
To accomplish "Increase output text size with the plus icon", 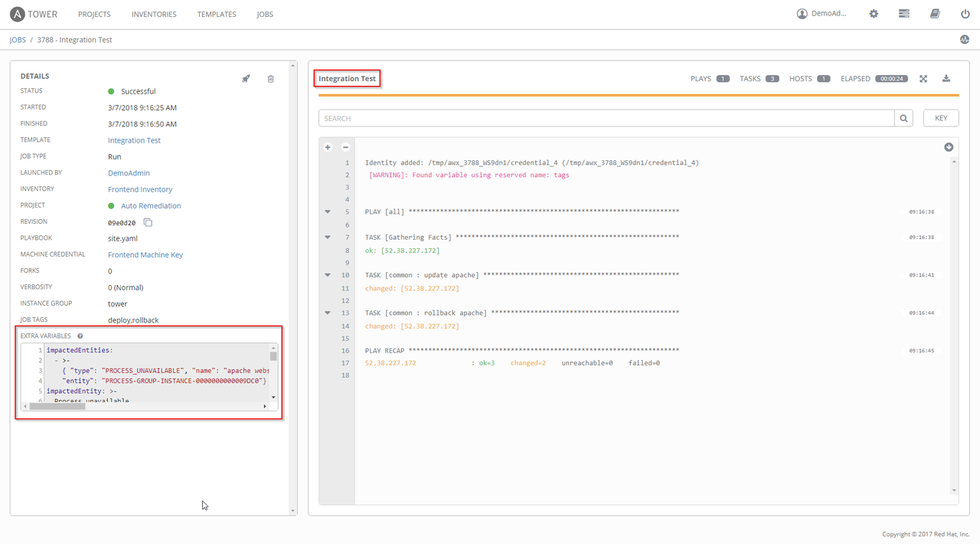I will tap(328, 147).
